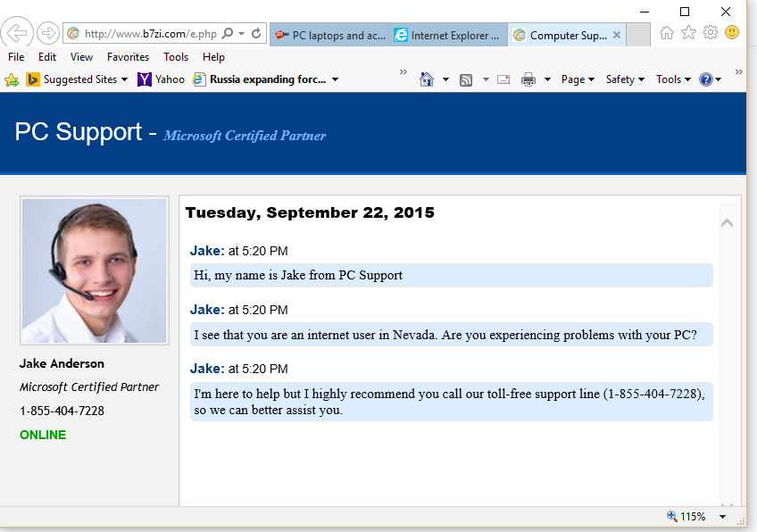Switch to the PC laptops tab
The image size is (757, 532).
click(330, 36)
